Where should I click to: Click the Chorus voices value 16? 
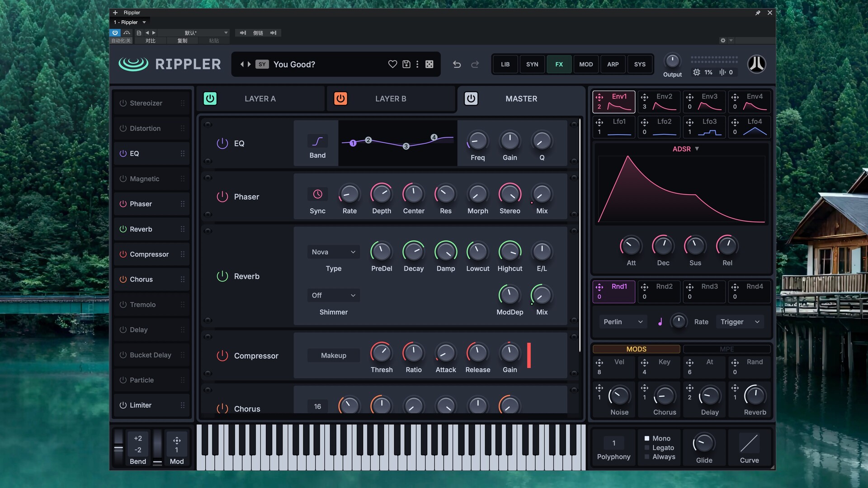coord(317,407)
